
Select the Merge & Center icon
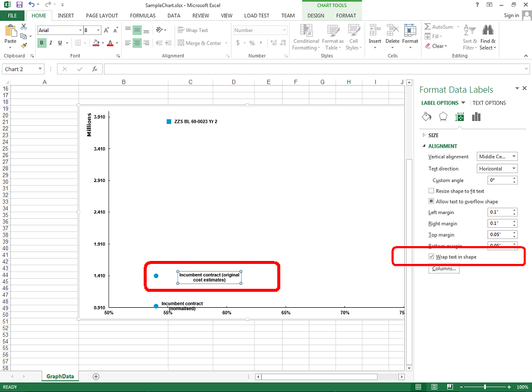(x=181, y=42)
